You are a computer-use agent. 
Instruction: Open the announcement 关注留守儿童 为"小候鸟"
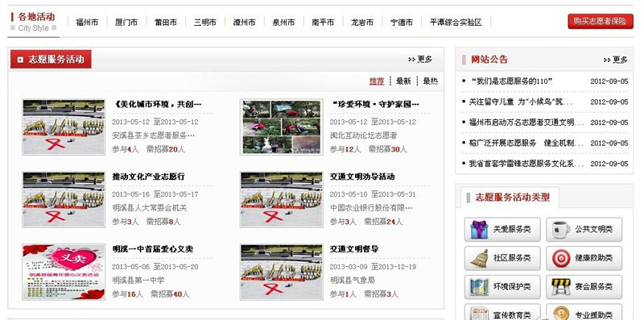pyautogui.click(x=521, y=102)
